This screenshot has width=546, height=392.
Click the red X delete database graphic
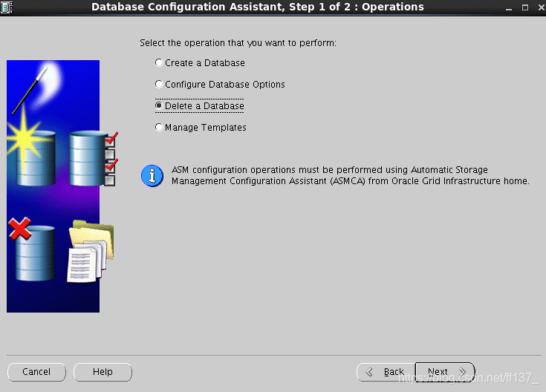point(32,249)
